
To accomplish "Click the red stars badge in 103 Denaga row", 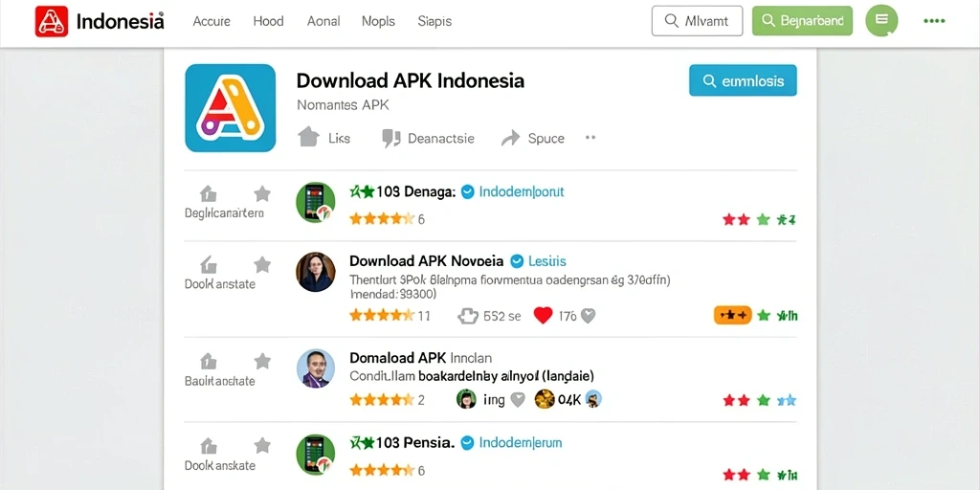I will click(736, 219).
